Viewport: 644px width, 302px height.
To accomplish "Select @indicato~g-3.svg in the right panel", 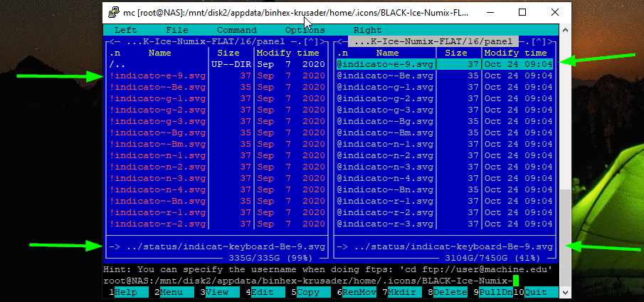I will point(445,110).
